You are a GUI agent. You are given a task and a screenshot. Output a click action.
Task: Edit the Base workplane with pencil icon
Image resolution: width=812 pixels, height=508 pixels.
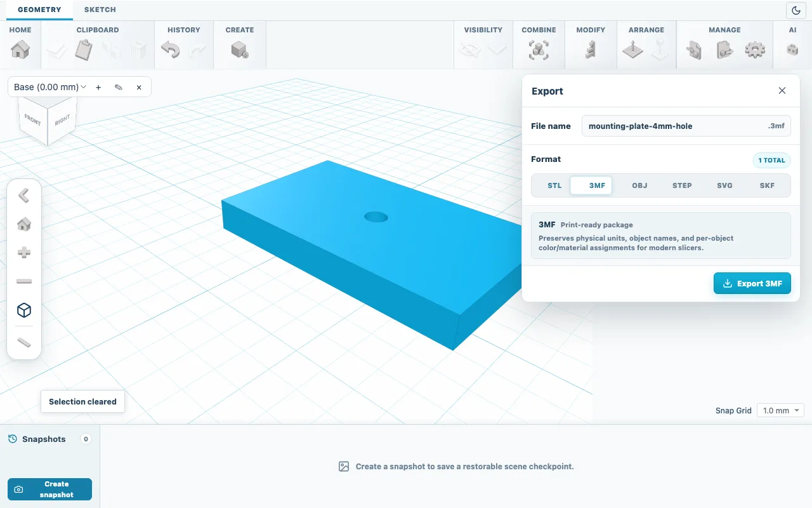(119, 87)
